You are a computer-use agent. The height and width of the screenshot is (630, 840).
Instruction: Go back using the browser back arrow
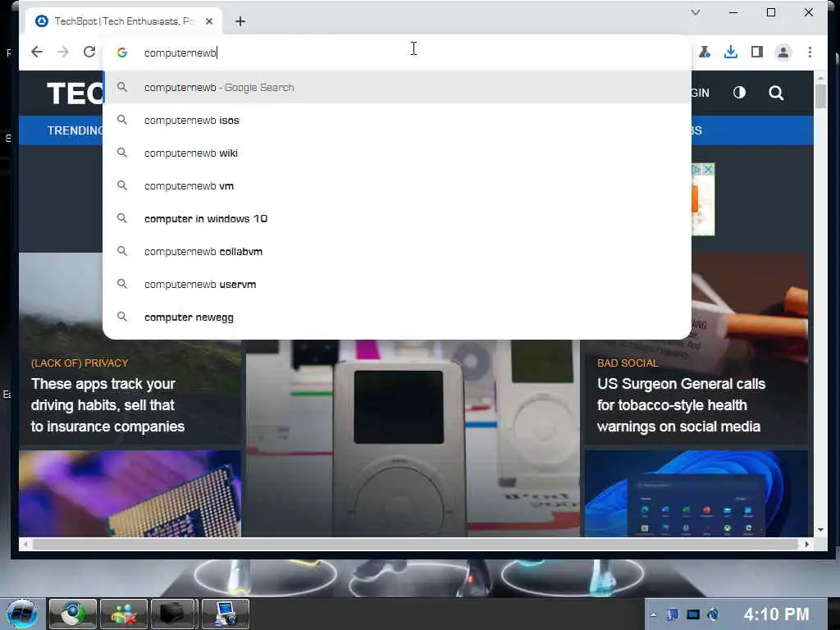(36, 52)
